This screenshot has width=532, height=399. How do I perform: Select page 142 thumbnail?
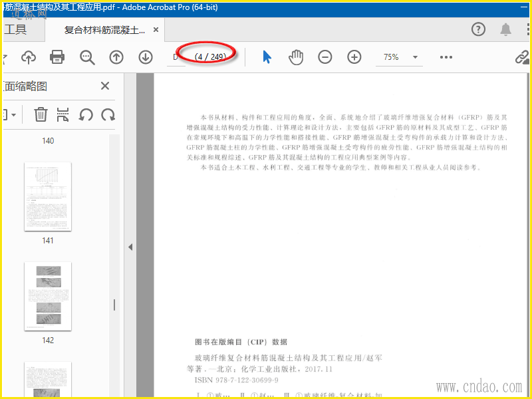[48, 296]
